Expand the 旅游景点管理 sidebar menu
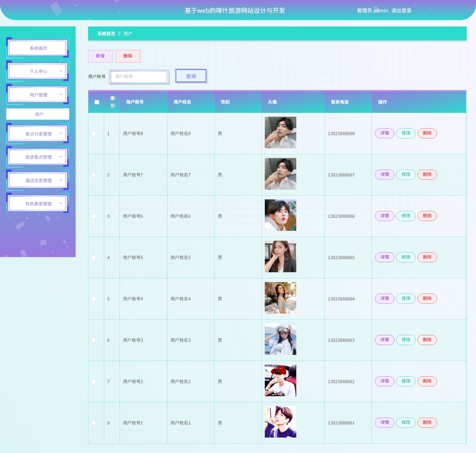The height and width of the screenshot is (453, 476). [38, 157]
